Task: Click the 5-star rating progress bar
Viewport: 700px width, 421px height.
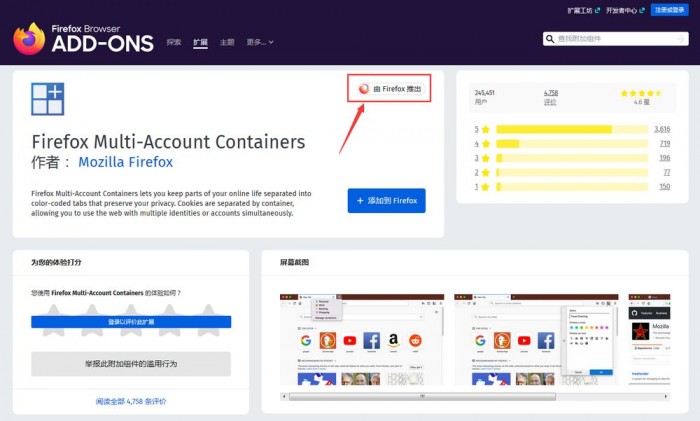Action: pos(572,129)
